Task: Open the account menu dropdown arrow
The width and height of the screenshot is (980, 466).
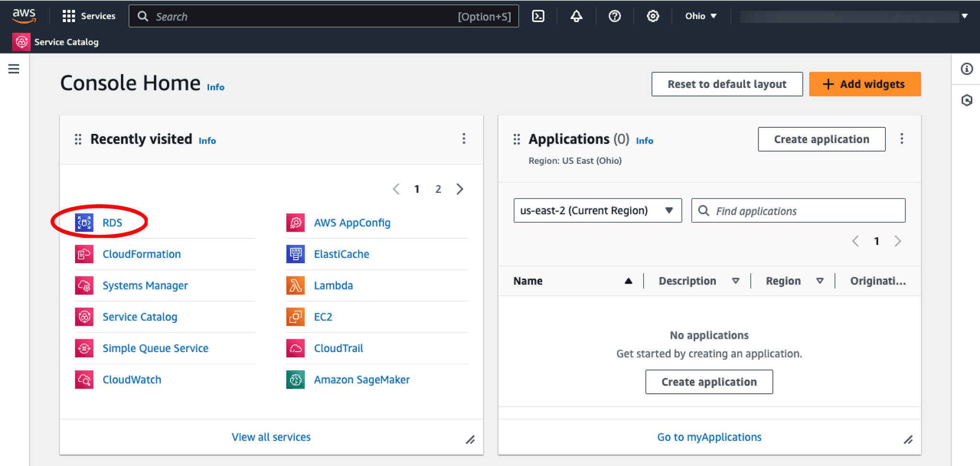Action: coord(965,16)
